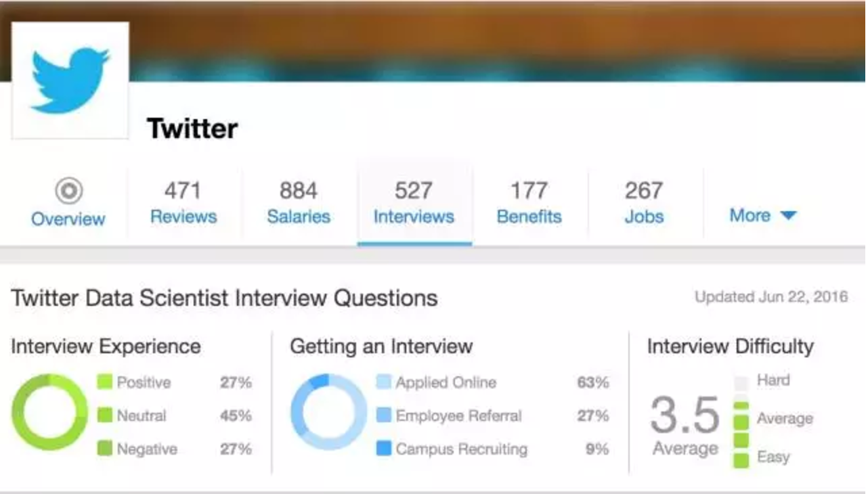Click the Neutral legend green swatch

pyautogui.click(x=104, y=415)
